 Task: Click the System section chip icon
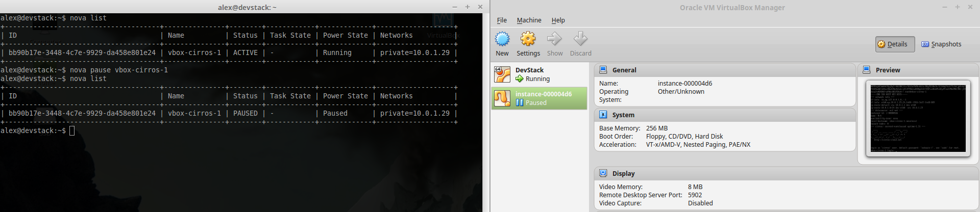(603, 115)
